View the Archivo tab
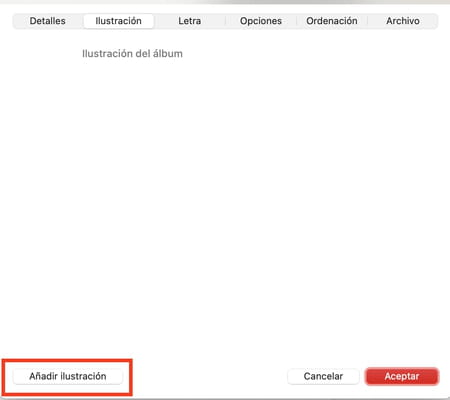The image size is (450, 400). [403, 21]
